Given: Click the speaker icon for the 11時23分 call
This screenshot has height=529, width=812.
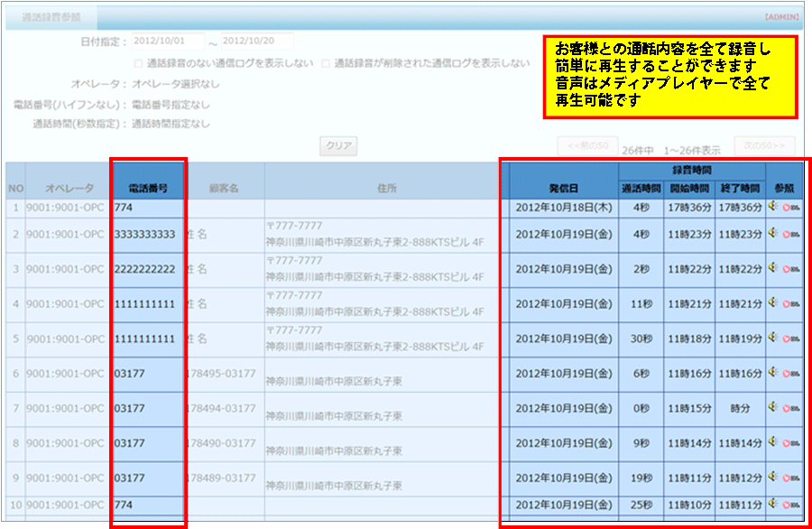Looking at the screenshot, I should pos(773,234).
